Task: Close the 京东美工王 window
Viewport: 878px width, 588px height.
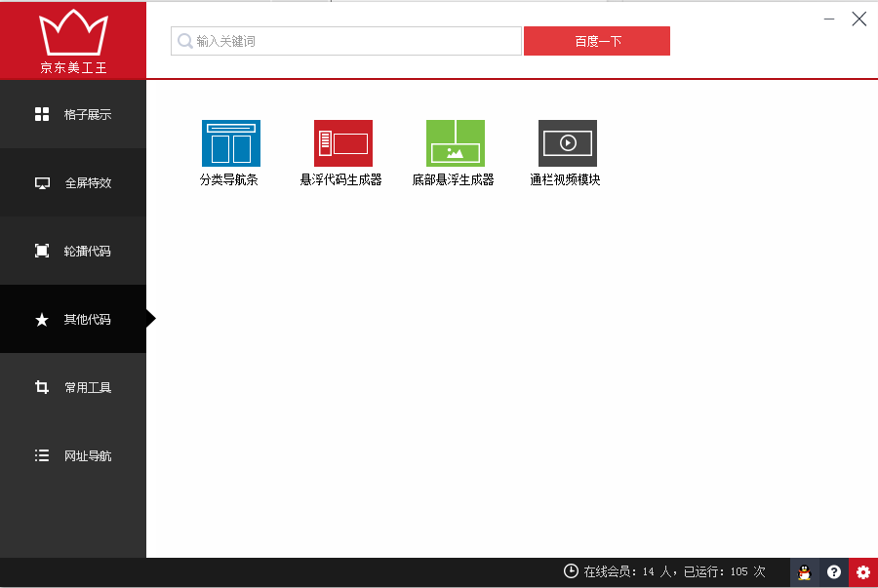Action: click(858, 19)
